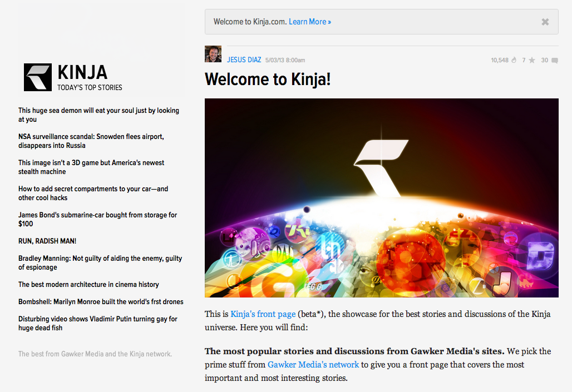The height and width of the screenshot is (392, 572).
Task: Click the KINJA wordmark title
Action: [82, 72]
